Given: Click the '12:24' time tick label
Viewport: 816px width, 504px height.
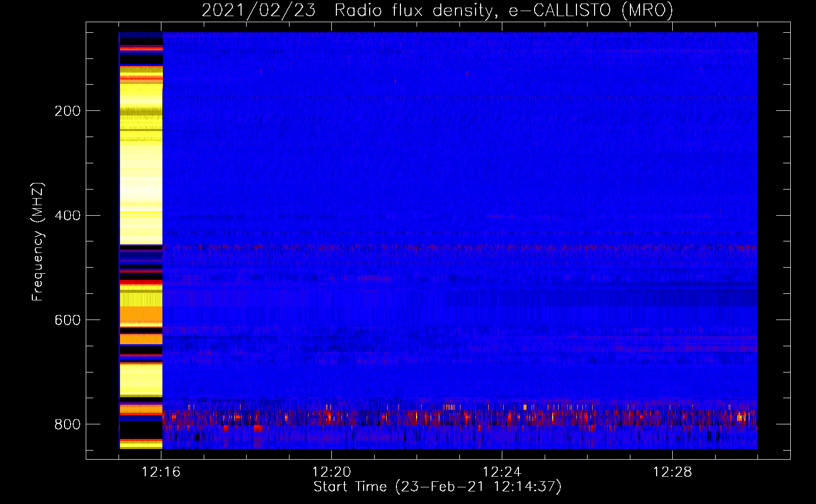Looking at the screenshot, I should tap(502, 472).
